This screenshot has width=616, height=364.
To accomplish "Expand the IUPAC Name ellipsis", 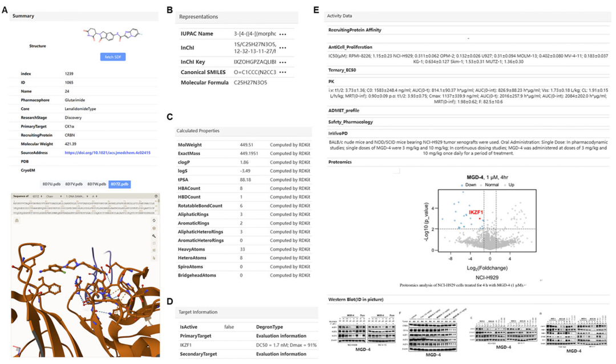I will (x=282, y=34).
